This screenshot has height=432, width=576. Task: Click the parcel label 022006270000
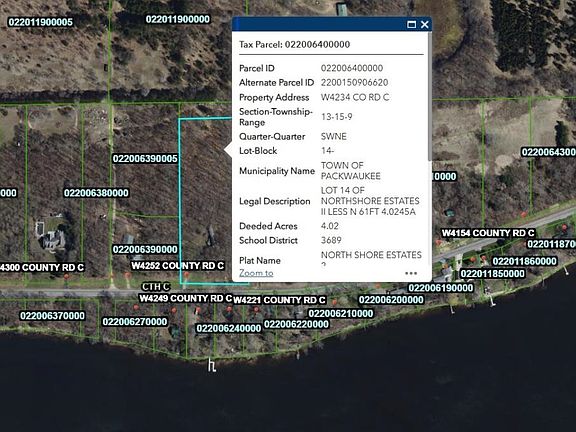[135, 322]
